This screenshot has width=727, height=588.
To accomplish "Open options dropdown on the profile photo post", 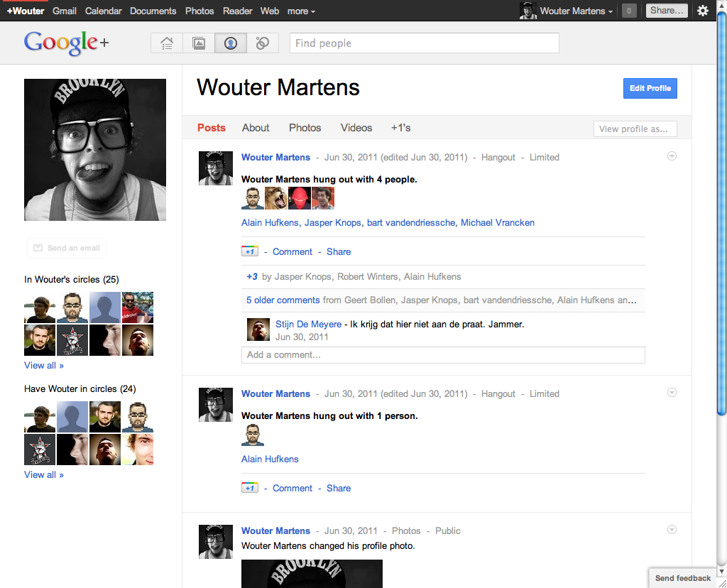I will tap(672, 530).
